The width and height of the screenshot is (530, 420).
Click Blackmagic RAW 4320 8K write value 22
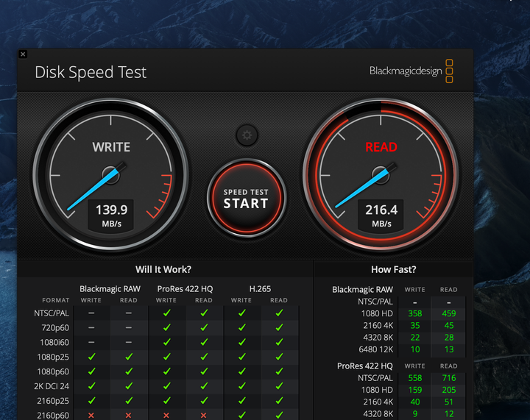[414, 338]
